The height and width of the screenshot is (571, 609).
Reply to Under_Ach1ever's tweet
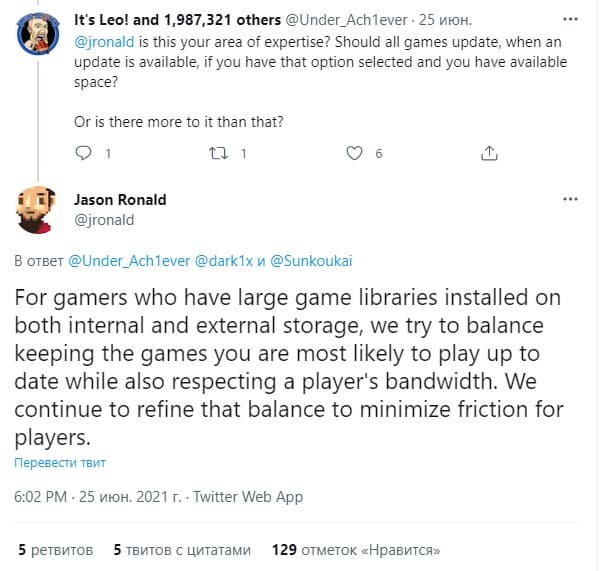point(84,153)
